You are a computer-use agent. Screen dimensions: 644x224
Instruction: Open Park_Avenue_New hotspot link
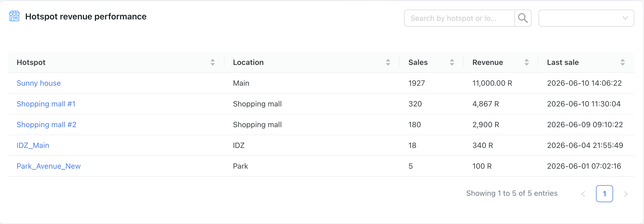[x=49, y=166]
